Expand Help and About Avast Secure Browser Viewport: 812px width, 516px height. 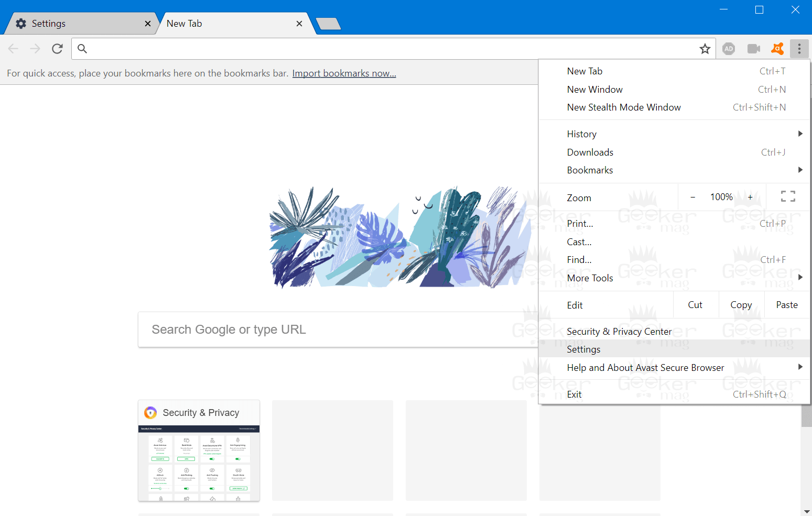point(674,368)
